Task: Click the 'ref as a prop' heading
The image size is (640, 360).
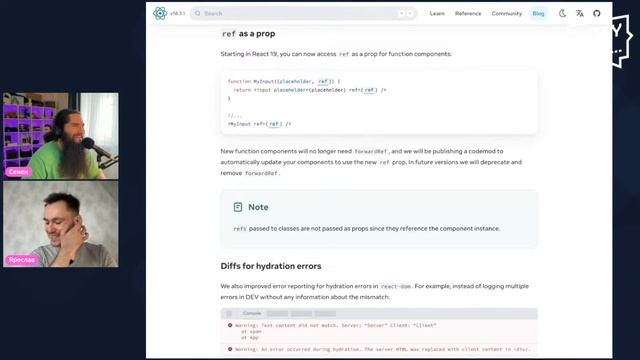Action: tap(248, 34)
